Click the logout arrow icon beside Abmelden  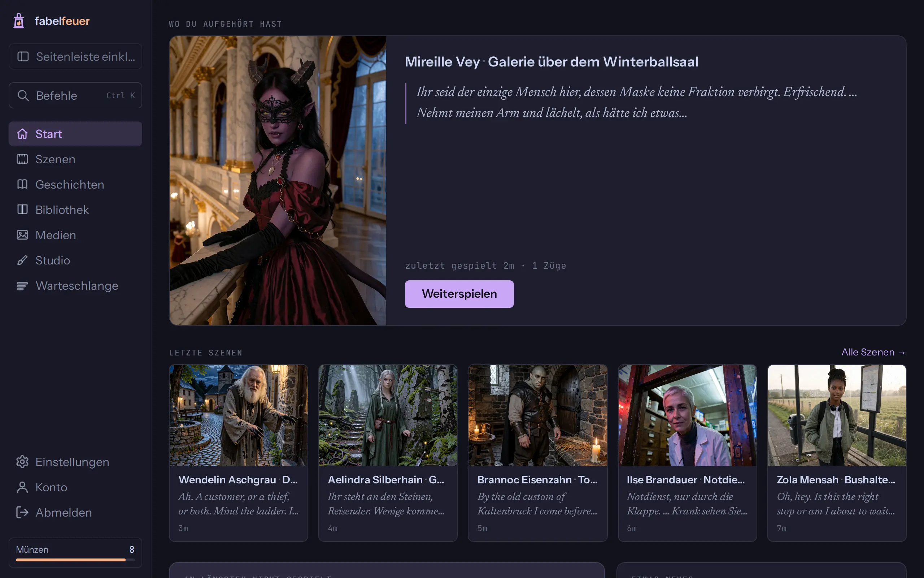[22, 512]
